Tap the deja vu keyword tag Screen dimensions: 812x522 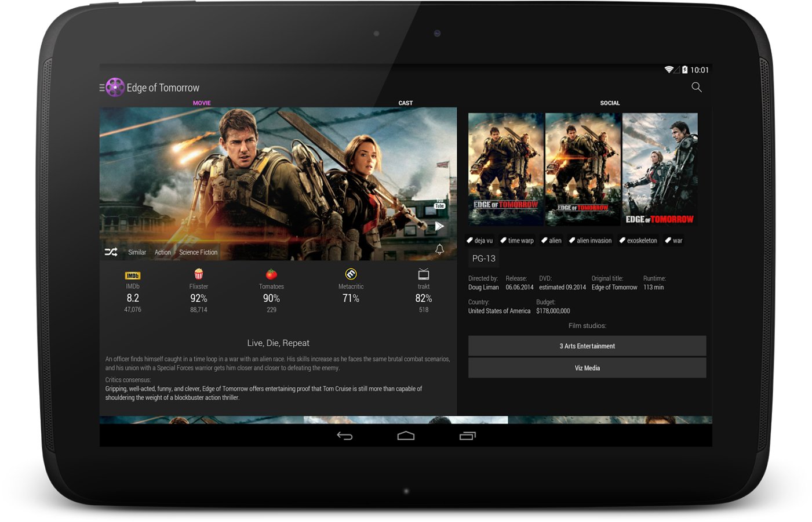pyautogui.click(x=479, y=240)
